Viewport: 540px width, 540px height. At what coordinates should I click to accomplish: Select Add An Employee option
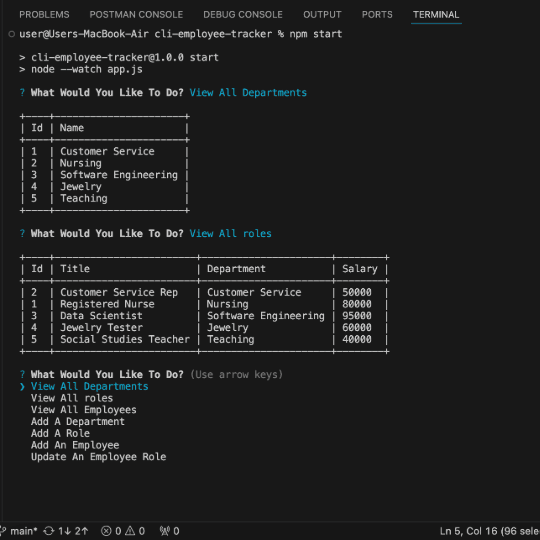point(75,445)
